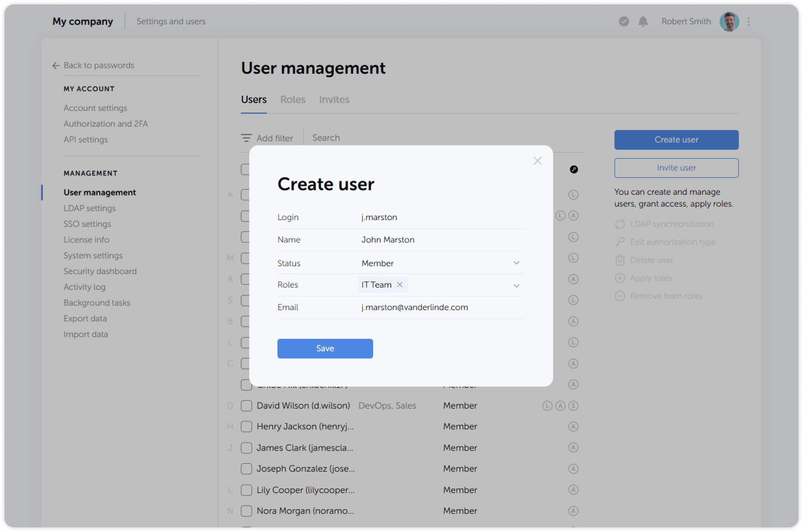The image size is (803, 532).
Task: Open notifications via the bell icon
Action: point(644,22)
